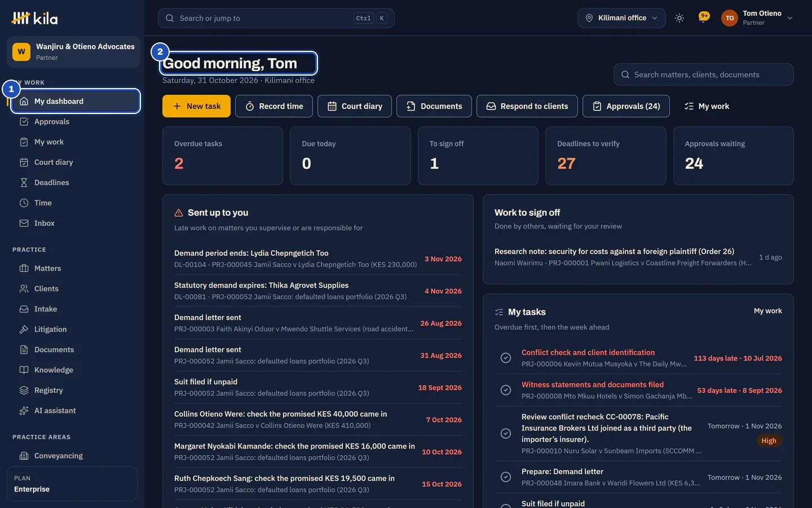Click the AI assistant sparkle icon
The height and width of the screenshot is (508, 812).
(24, 410)
